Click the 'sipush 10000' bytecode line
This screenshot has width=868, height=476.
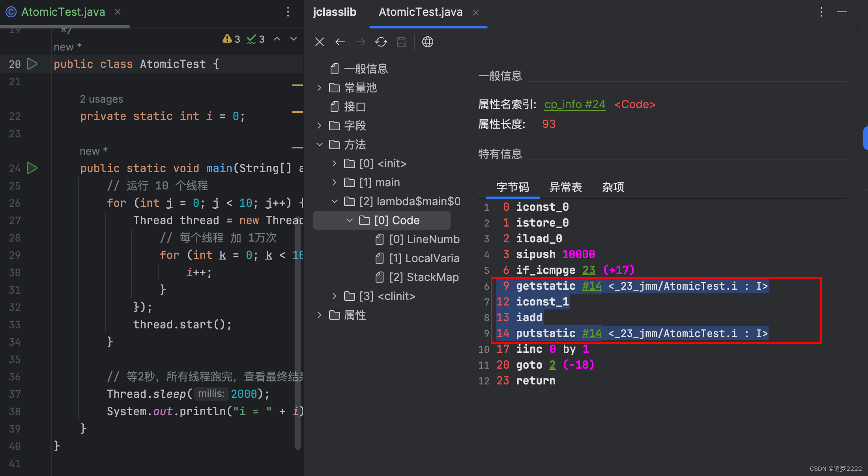tap(556, 254)
